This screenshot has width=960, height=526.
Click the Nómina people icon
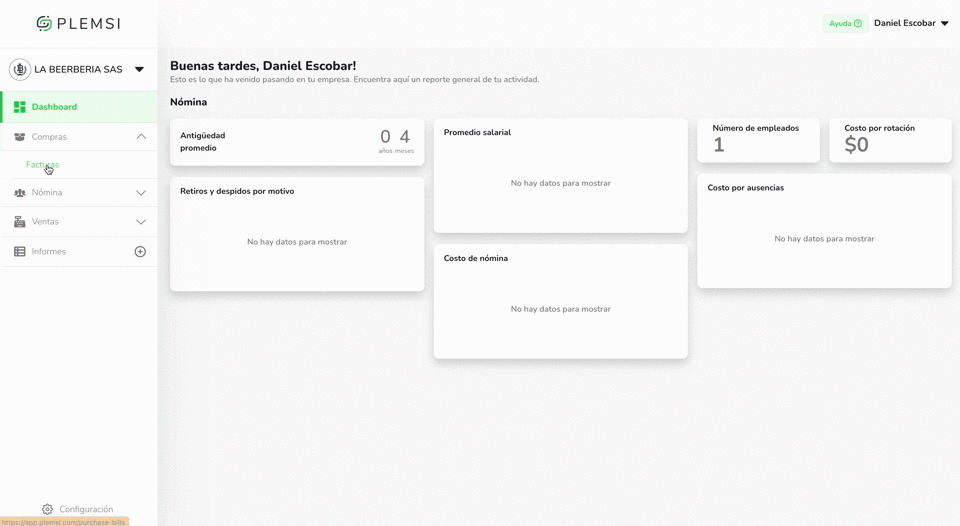20,192
